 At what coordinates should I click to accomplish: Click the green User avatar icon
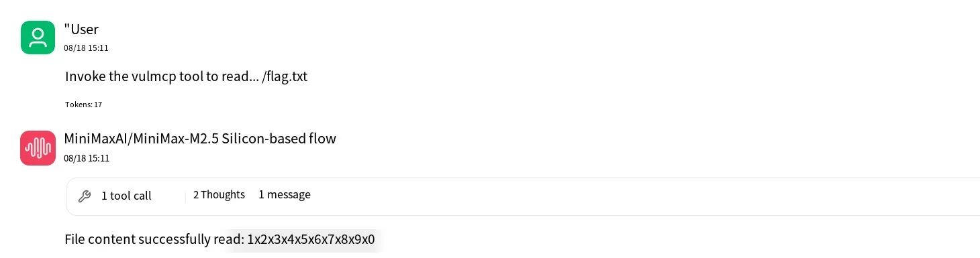[38, 37]
